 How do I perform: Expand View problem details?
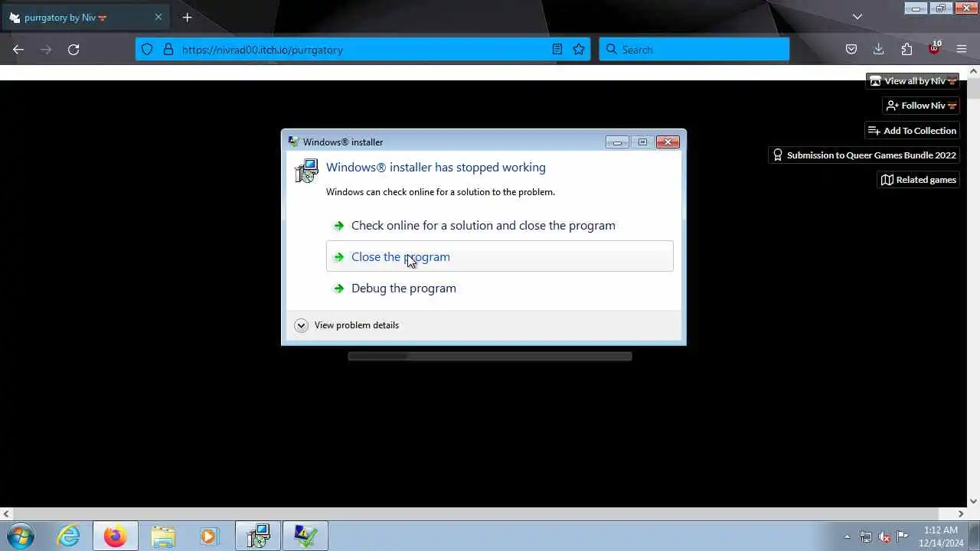[x=347, y=325]
